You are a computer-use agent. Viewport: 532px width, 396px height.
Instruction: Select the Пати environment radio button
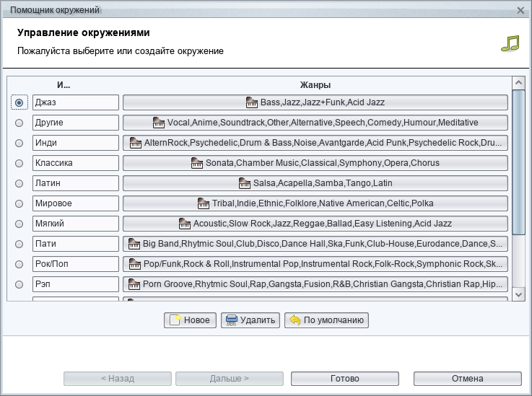19,244
